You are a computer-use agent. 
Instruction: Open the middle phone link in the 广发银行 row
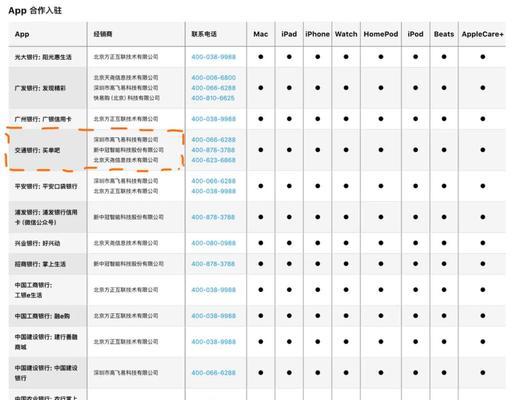click(213, 88)
